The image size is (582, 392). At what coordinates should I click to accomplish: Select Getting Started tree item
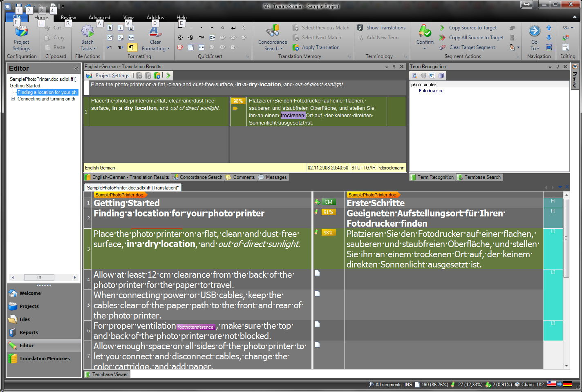click(25, 86)
